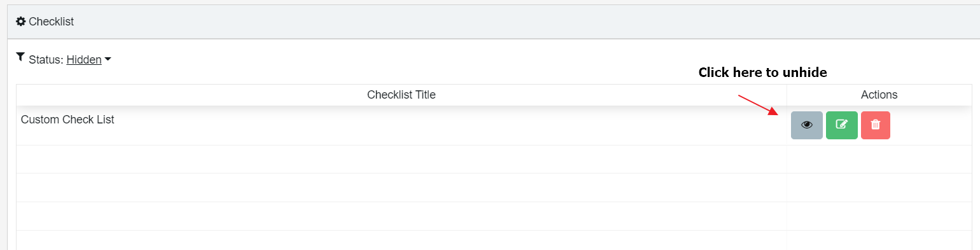Select the Actions column header
980x250 pixels.
879,95
